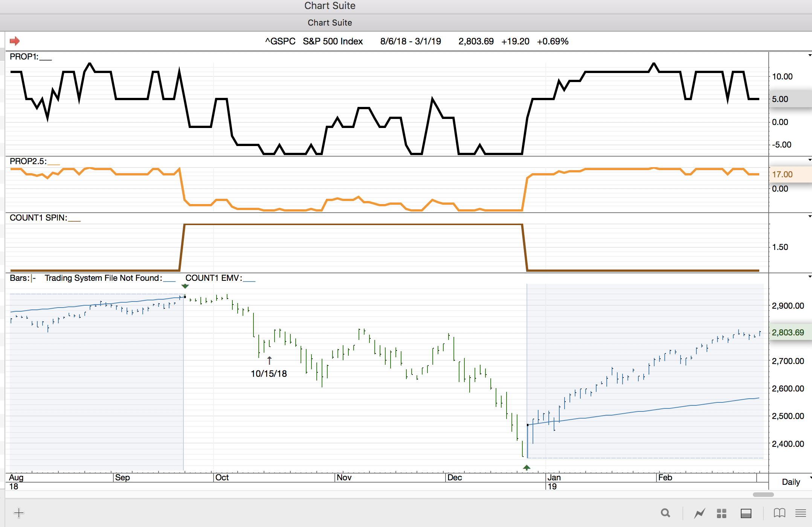Click the green up triangle buy marker
Screen dimensions: 812x527
click(527, 468)
